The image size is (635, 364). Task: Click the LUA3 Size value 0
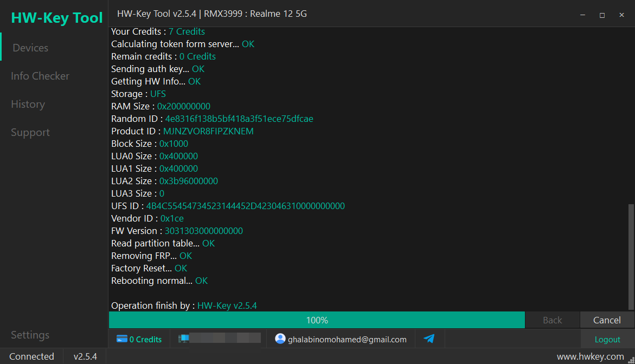[162, 194]
